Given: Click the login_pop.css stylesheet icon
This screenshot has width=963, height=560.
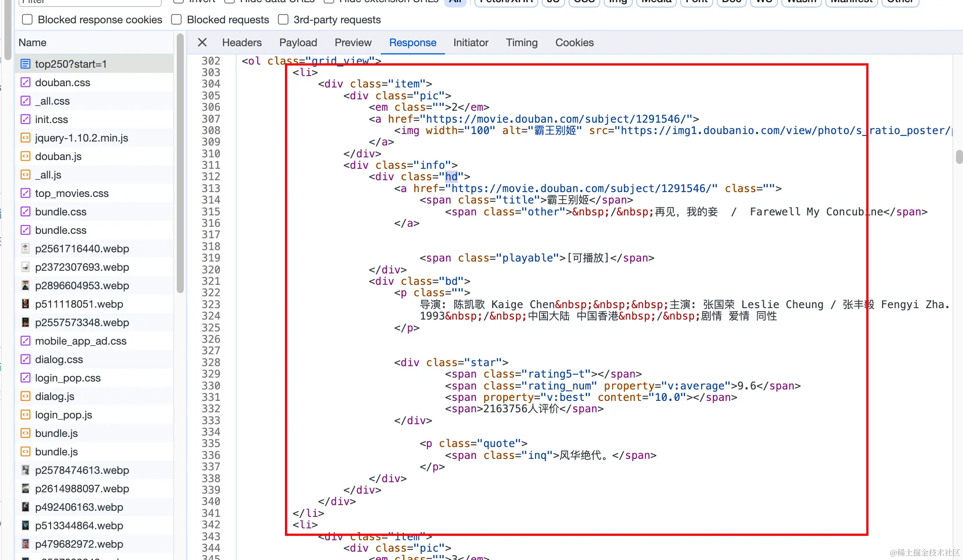Looking at the screenshot, I should [26, 378].
